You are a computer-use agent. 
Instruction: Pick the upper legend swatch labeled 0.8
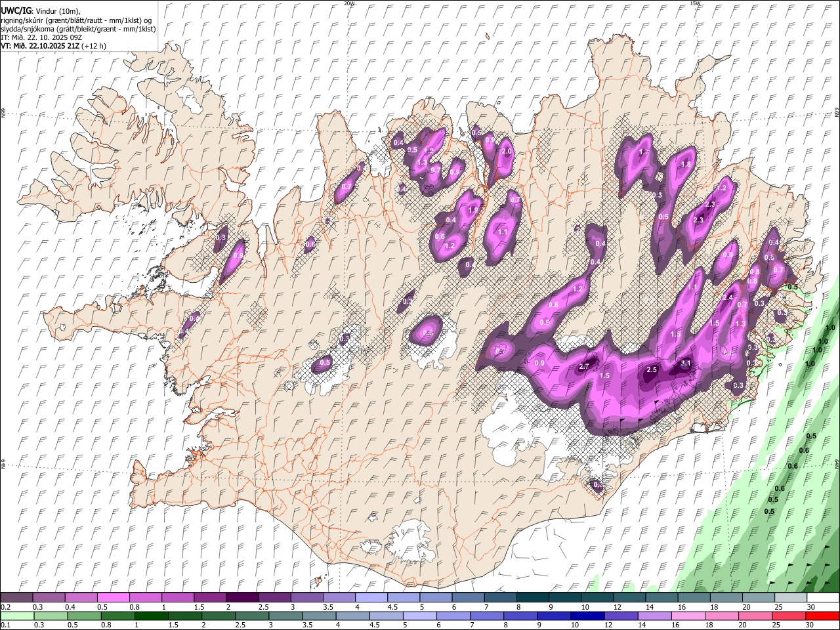[145, 598]
